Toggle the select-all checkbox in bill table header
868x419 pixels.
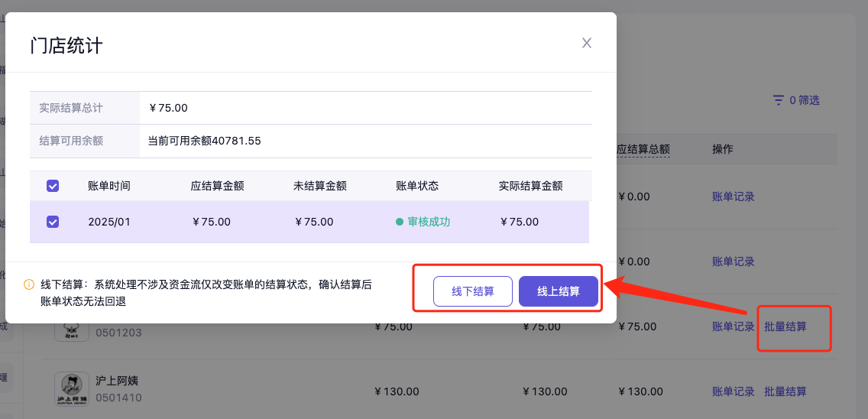point(53,186)
